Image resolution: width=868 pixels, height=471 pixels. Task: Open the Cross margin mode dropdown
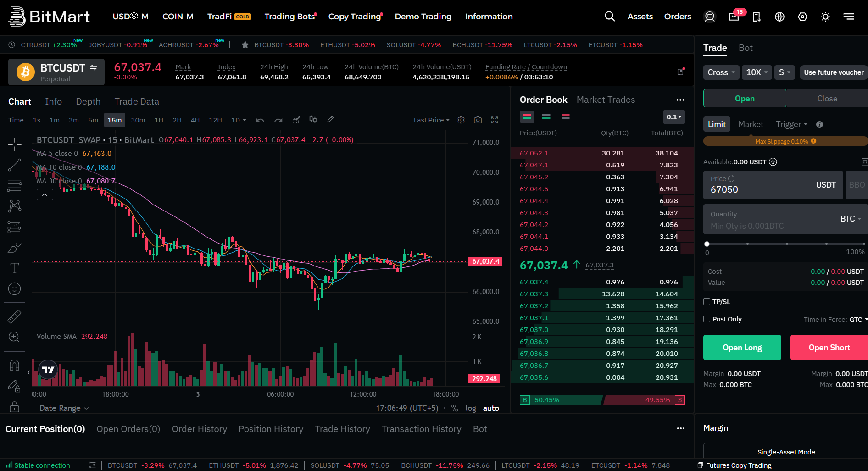(721, 72)
